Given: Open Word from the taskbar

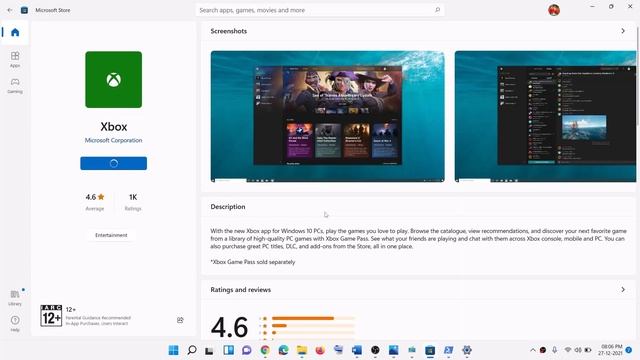Looking at the screenshot, I should tap(357, 350).
